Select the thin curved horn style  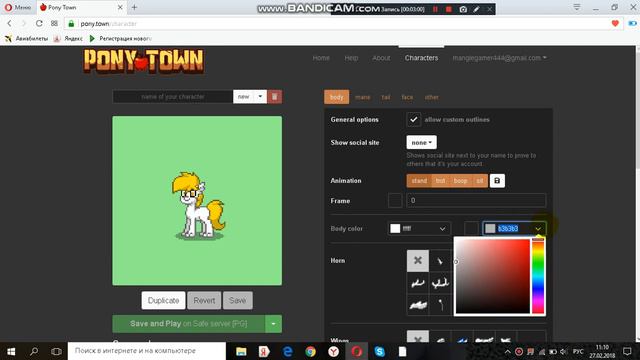pos(440,304)
